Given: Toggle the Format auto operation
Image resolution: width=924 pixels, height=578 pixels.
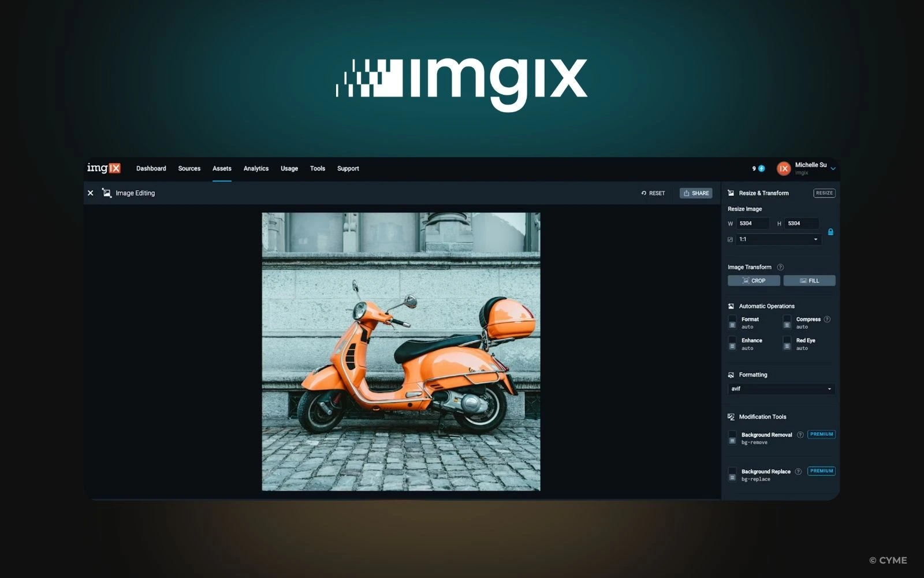Looking at the screenshot, I should (x=732, y=323).
